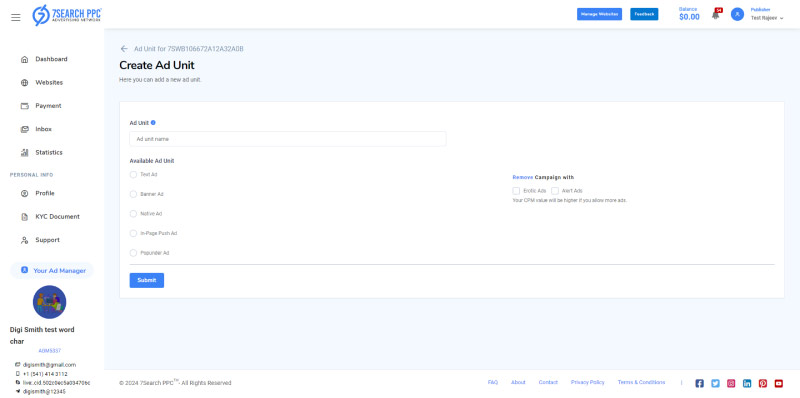Open the LinkedIn icon in footer
800x398 pixels.
point(747,383)
